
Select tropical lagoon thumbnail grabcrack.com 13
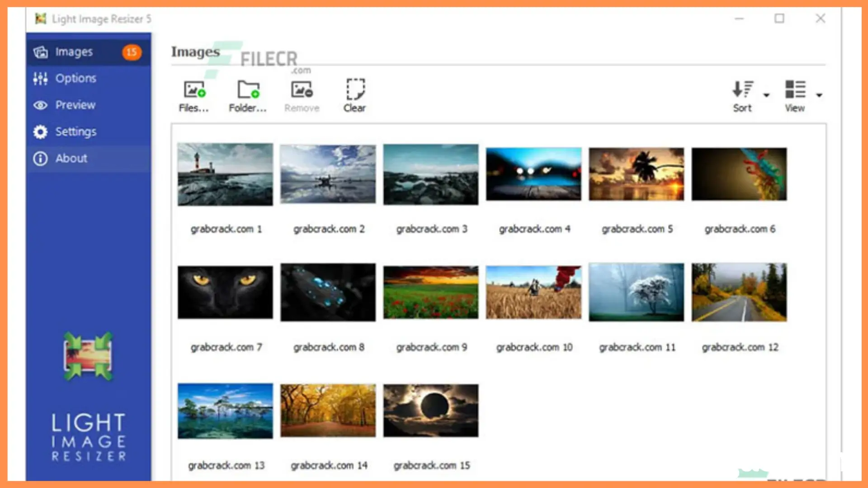point(225,411)
